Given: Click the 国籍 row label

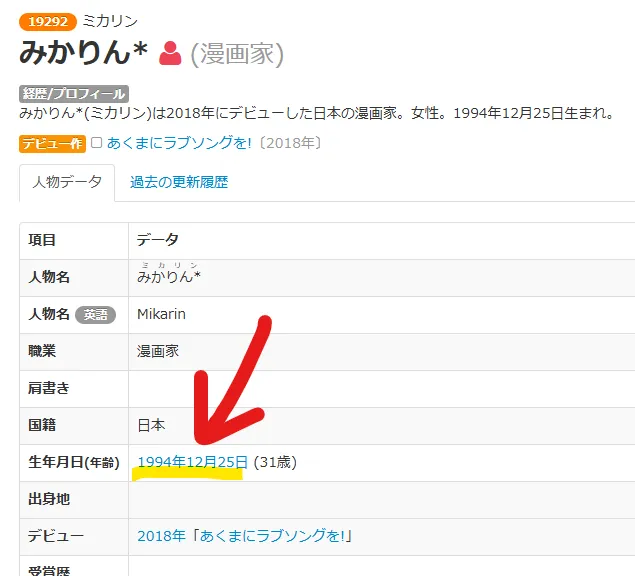Looking at the screenshot, I should [x=42, y=425].
